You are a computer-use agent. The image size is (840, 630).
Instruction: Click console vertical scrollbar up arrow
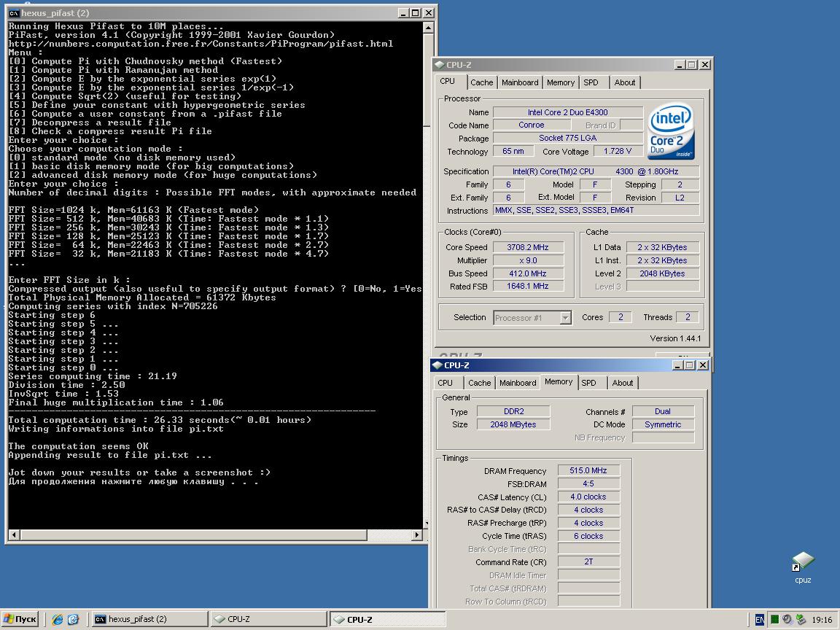coord(428,27)
